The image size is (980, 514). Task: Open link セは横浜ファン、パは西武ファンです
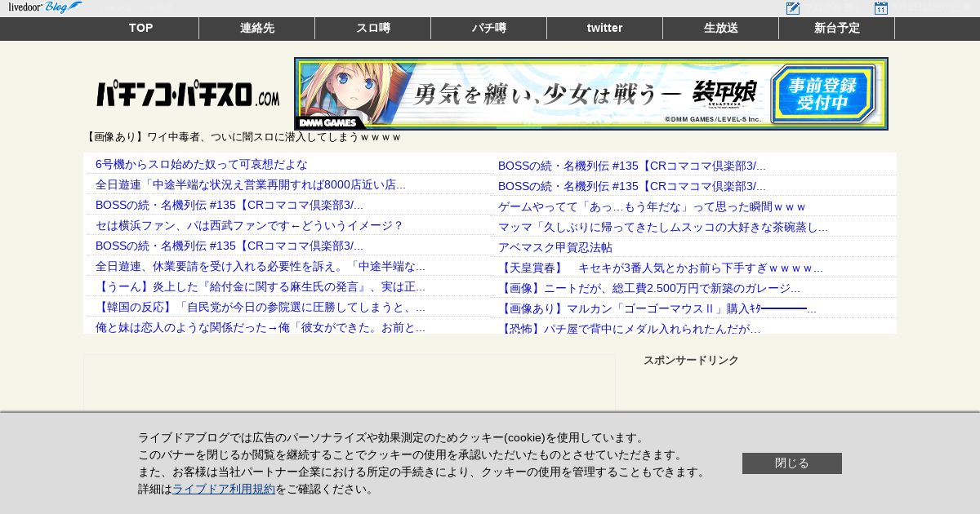pyautogui.click(x=249, y=225)
